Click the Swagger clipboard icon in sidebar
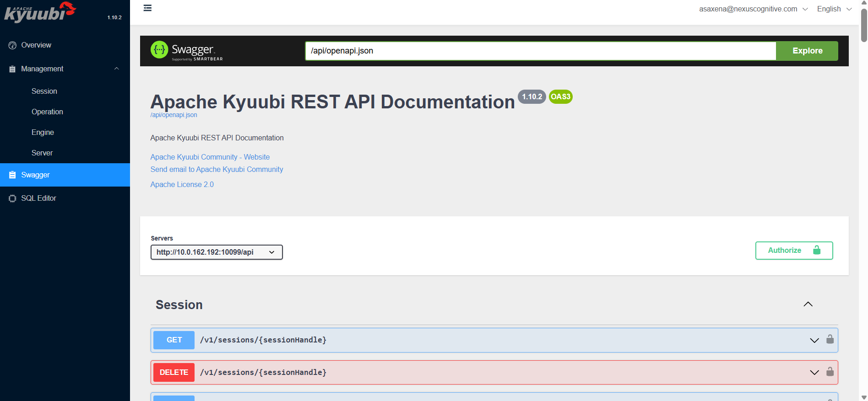 [x=12, y=175]
